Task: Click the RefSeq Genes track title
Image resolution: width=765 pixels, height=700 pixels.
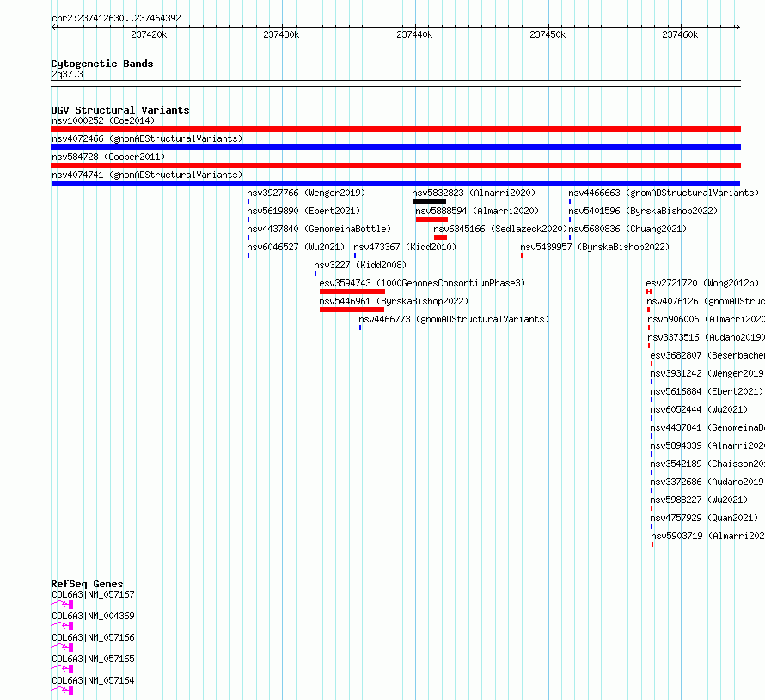Action: point(87,584)
